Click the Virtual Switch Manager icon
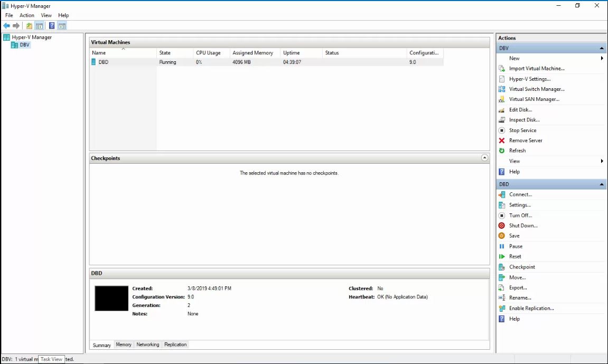Viewport: 608px width, 364px height. 502,89
